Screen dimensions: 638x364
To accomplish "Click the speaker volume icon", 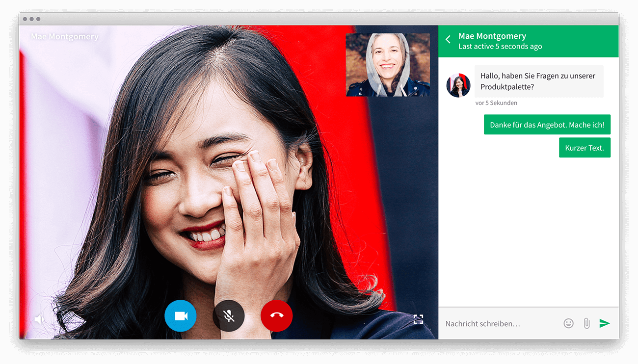I will (x=39, y=320).
